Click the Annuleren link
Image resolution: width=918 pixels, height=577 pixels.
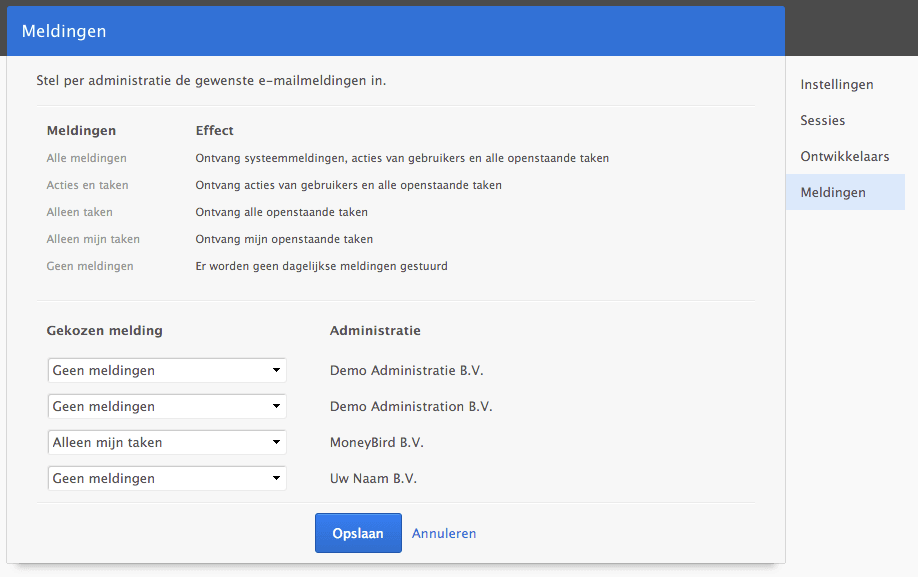444,534
